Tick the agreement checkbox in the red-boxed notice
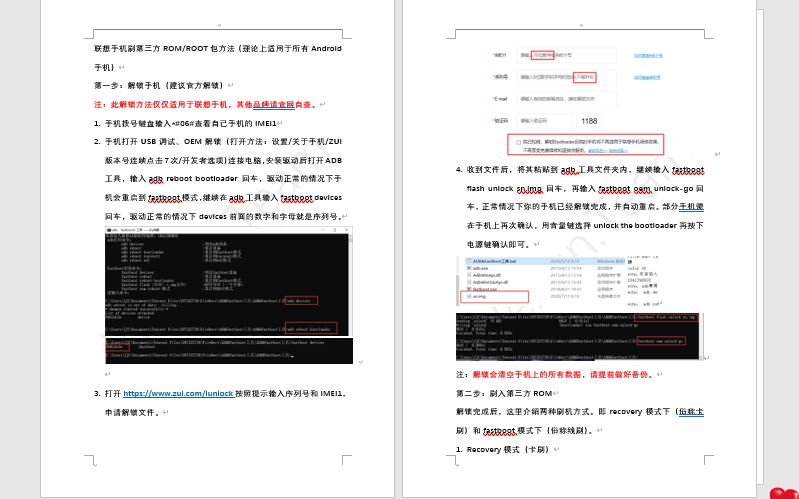This screenshot has width=799, height=499. tap(519, 142)
